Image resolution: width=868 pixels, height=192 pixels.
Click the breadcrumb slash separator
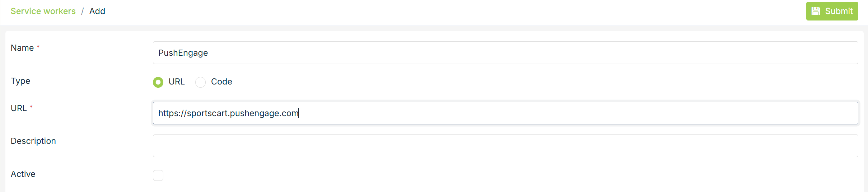coord(82,11)
